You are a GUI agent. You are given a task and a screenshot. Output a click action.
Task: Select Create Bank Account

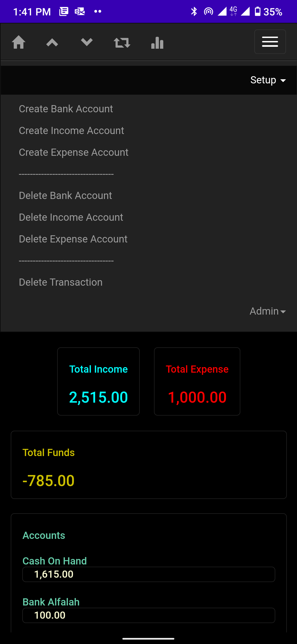click(x=66, y=109)
